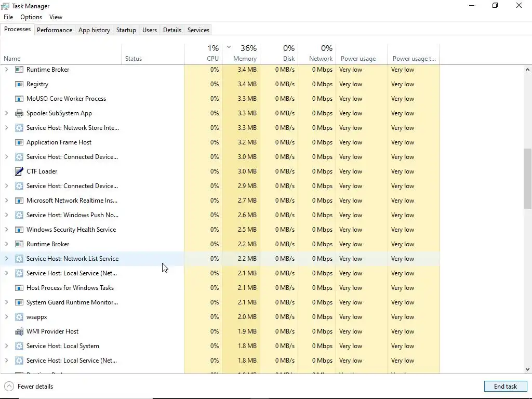532x399 pixels.
Task: Switch to the Details tab
Action: [x=172, y=30]
